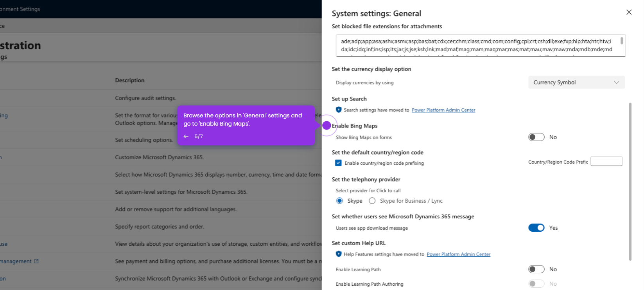Click 'Set scheduling options.' text
The height and width of the screenshot is (290, 644).
(x=144, y=140)
